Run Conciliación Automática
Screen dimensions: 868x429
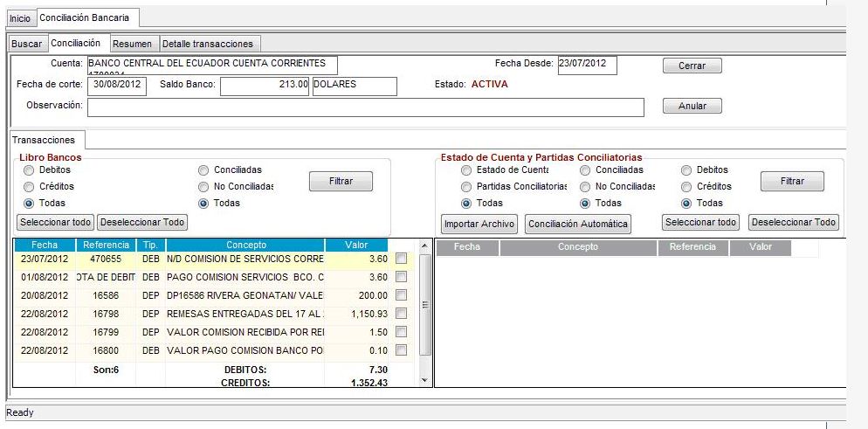[x=578, y=225]
